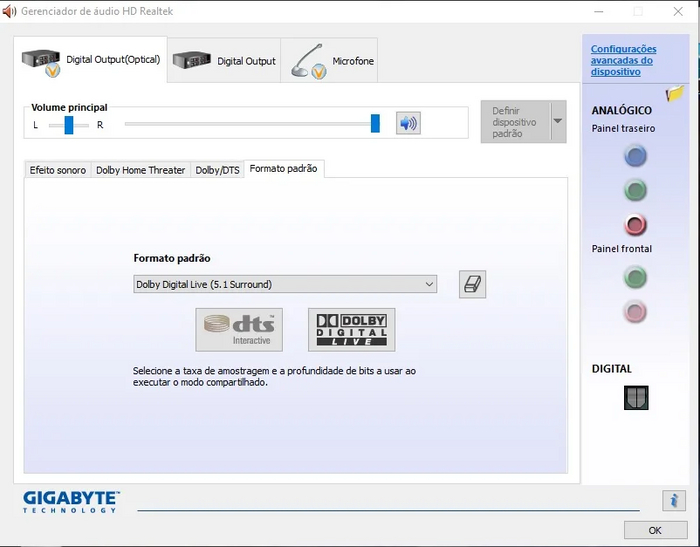This screenshot has width=700, height=547.
Task: Click the information icon at bottom right
Action: tap(674, 501)
